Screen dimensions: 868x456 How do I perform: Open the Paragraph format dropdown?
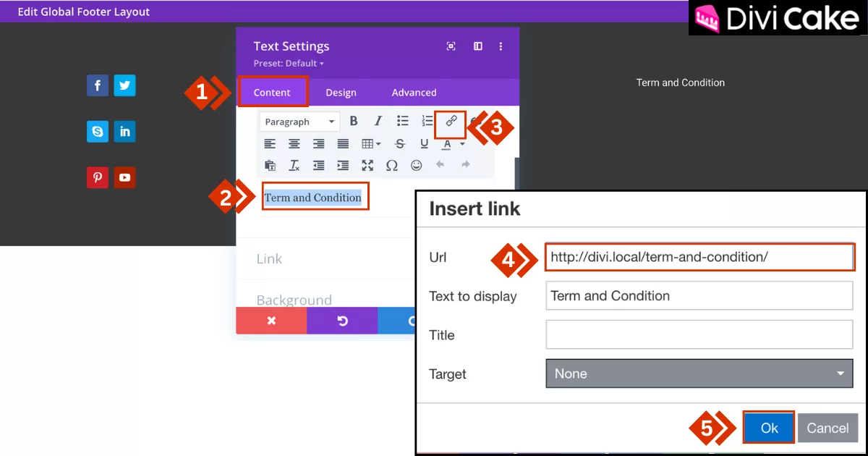(299, 122)
